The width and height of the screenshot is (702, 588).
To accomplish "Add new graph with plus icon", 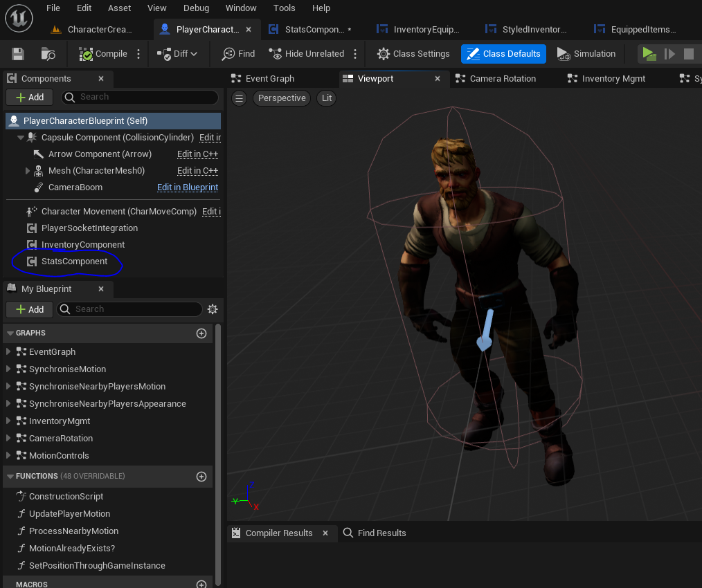I will (201, 333).
